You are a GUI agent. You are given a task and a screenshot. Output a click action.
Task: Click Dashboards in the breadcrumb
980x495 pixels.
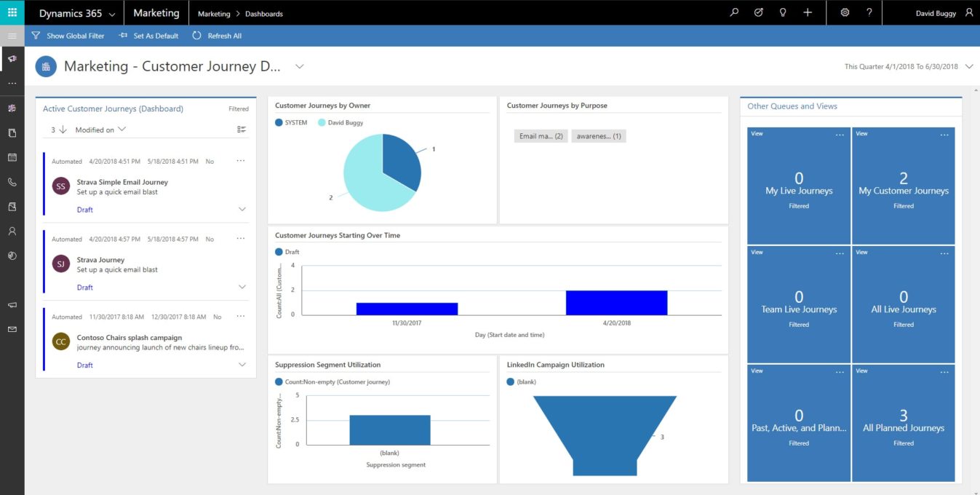pos(264,14)
